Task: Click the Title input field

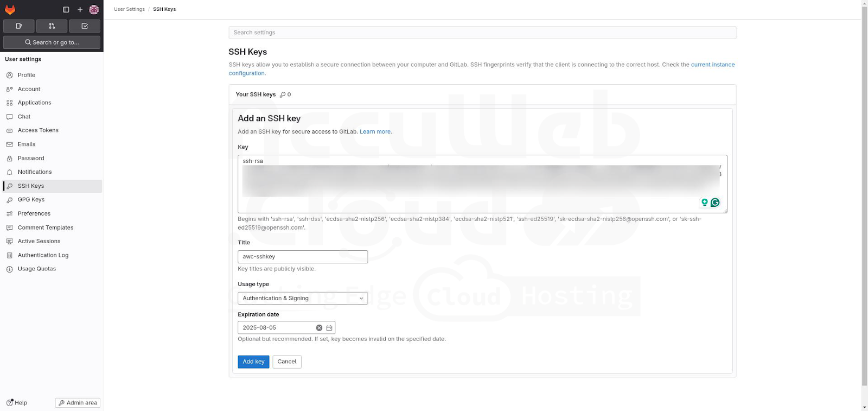Action: click(302, 257)
